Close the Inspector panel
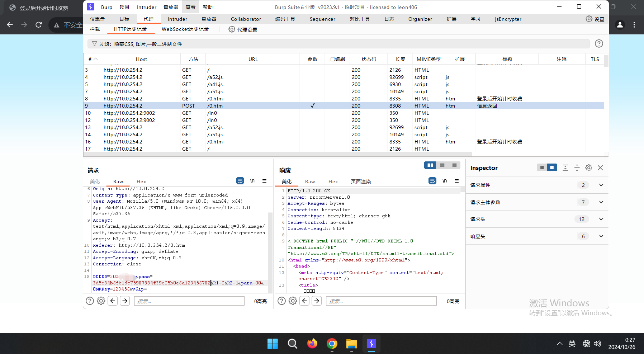This screenshot has width=644, height=354. point(600,167)
